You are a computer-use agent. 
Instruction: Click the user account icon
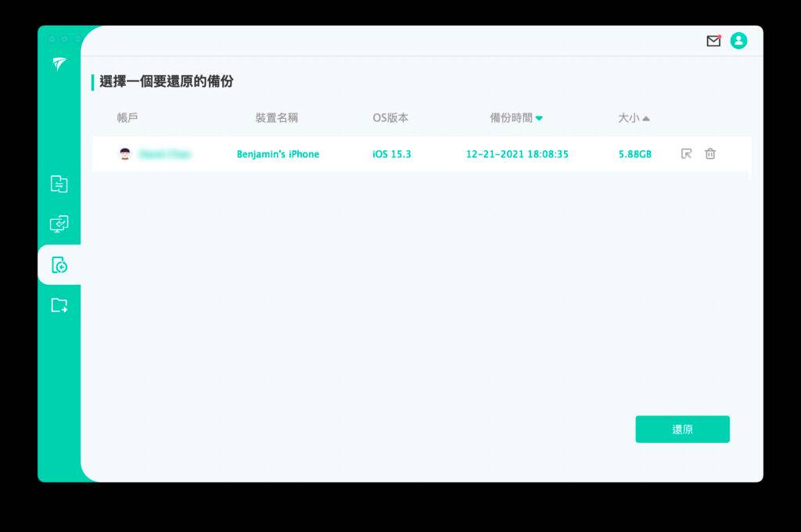pyautogui.click(x=739, y=40)
